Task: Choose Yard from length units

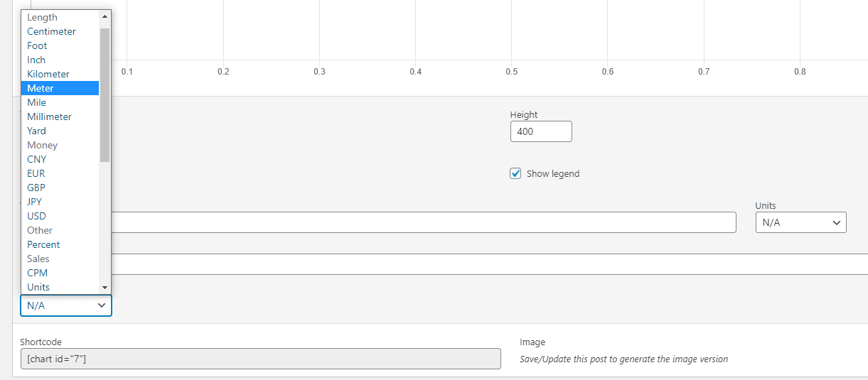Action: click(36, 131)
